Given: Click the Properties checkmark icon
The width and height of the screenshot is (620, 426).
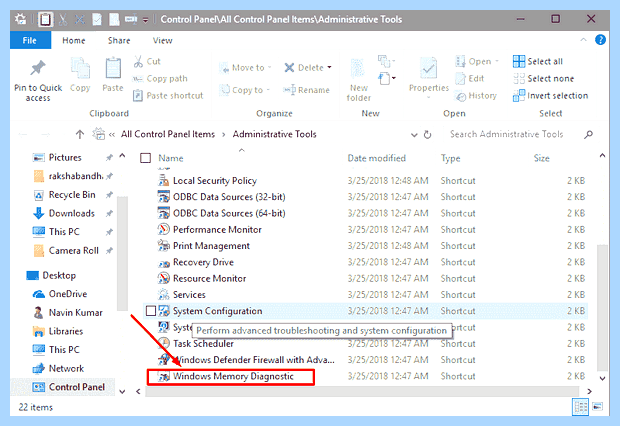Looking at the screenshot, I should (429, 68).
